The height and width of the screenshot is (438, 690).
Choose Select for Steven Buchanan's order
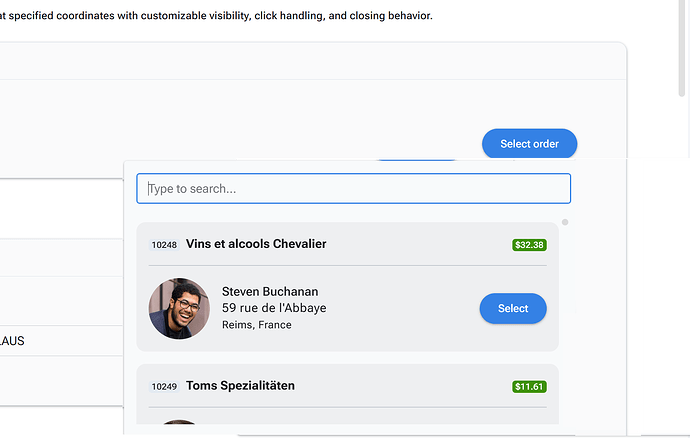513,308
